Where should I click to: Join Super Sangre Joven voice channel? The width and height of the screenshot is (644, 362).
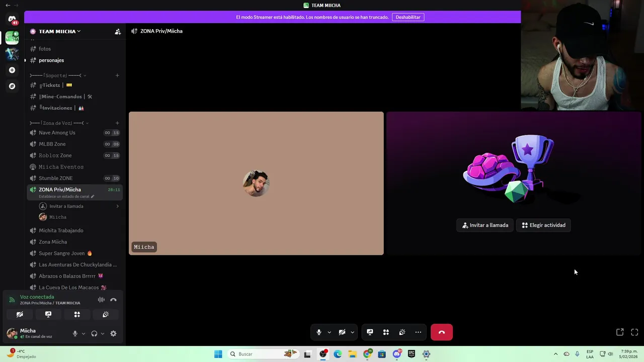coord(75,253)
